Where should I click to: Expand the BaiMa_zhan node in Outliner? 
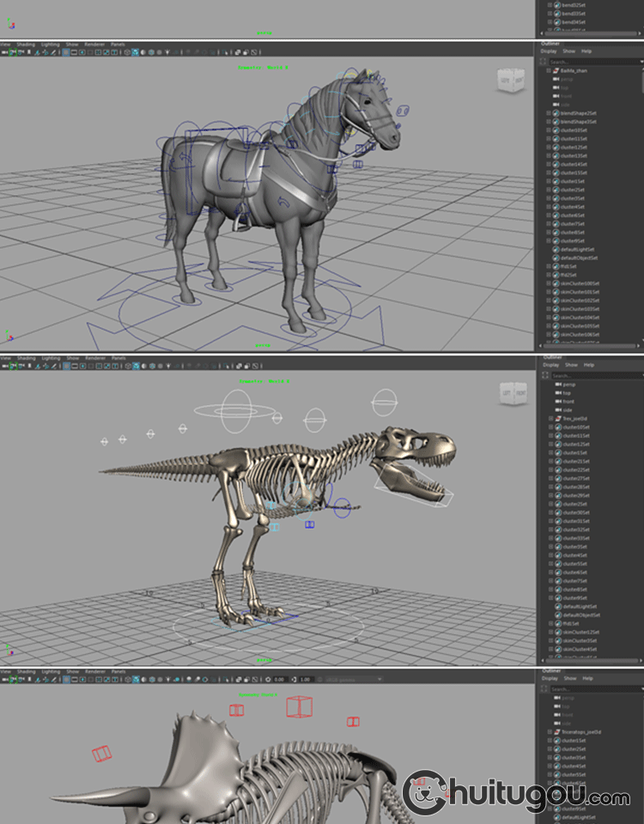[549, 70]
